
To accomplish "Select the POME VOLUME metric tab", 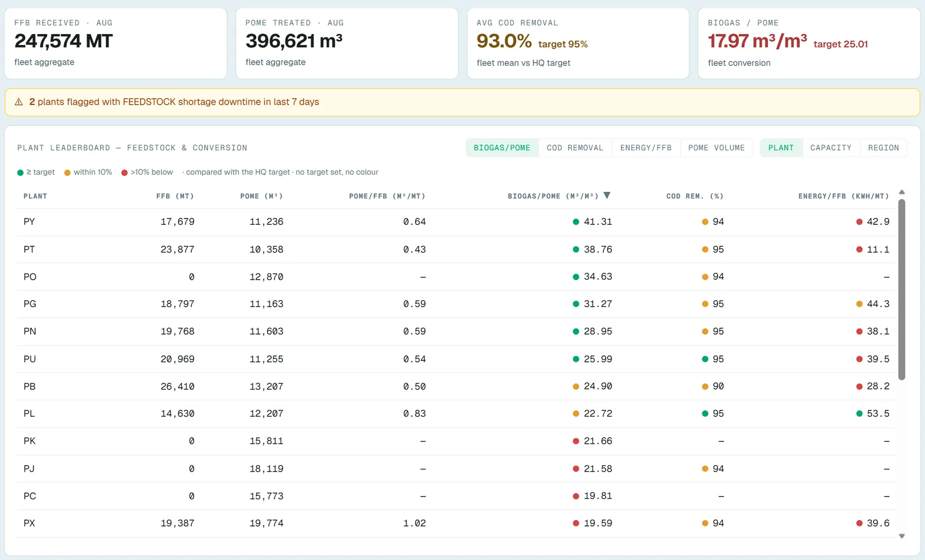I will coord(716,148).
